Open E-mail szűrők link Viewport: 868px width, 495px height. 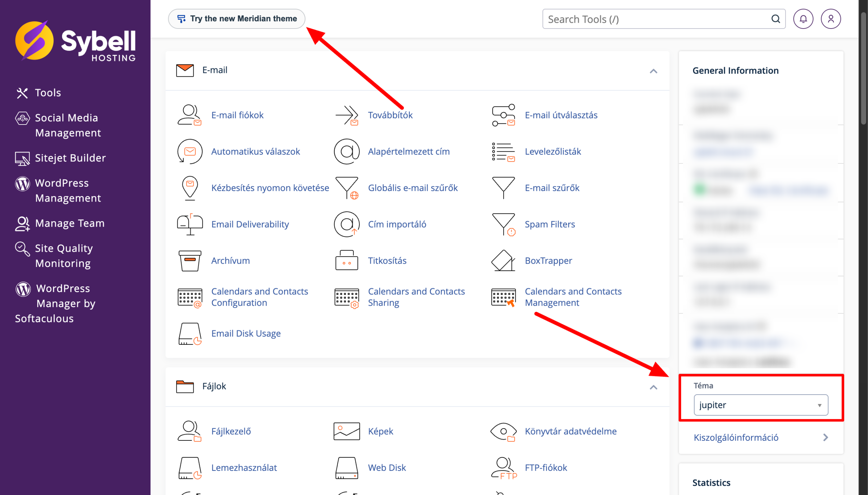[552, 188]
